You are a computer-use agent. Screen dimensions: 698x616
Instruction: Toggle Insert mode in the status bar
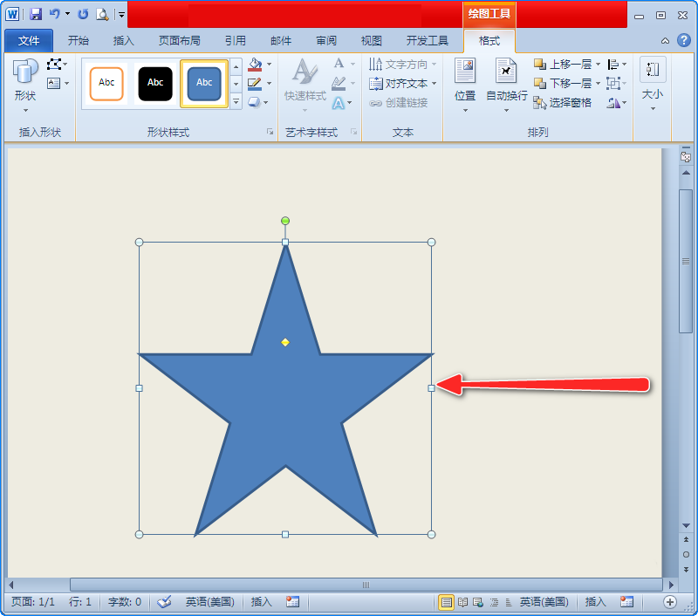[x=262, y=602]
